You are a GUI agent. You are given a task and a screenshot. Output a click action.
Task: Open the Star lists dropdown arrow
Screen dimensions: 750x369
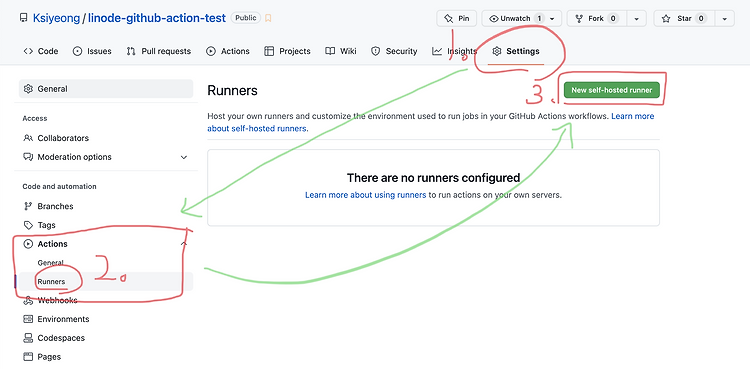pos(725,19)
